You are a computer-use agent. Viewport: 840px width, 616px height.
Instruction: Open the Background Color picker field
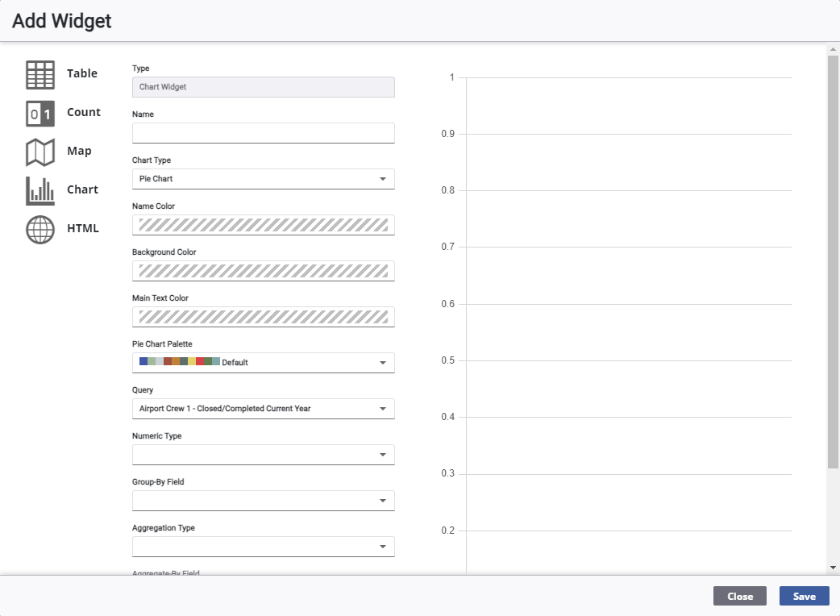[263, 271]
